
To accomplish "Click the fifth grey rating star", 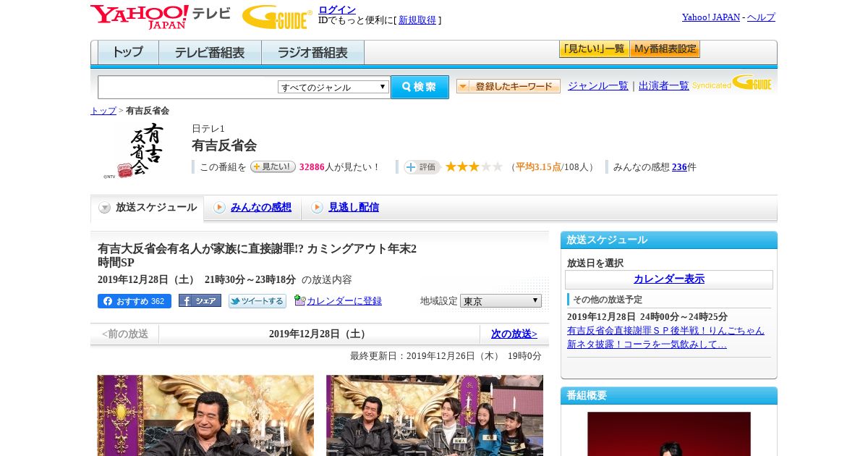I will [497, 166].
